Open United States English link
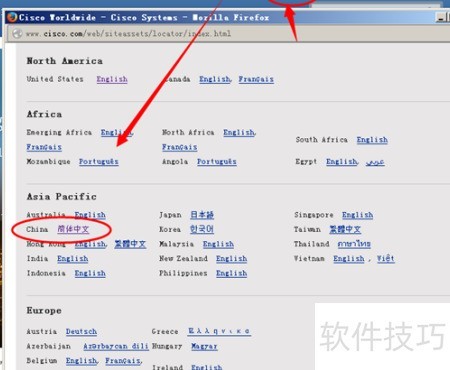 coord(112,79)
